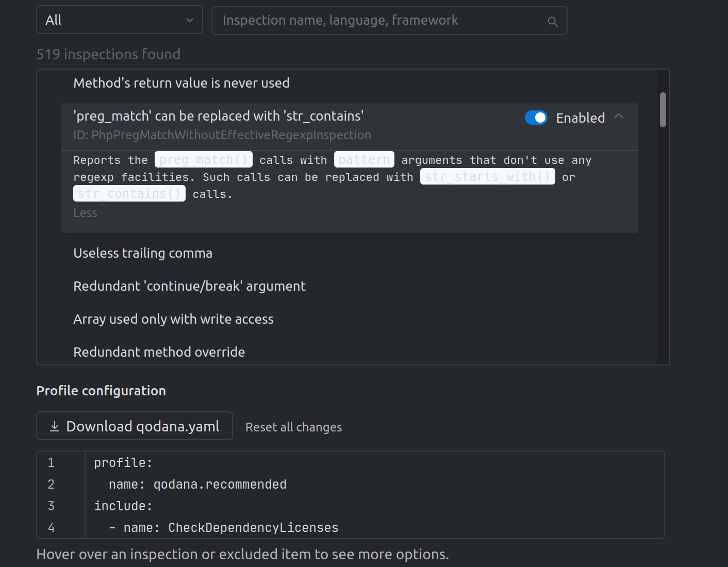Image resolution: width=728 pixels, height=567 pixels.
Task: Click the str_starts_with() code tag
Action: point(487,177)
